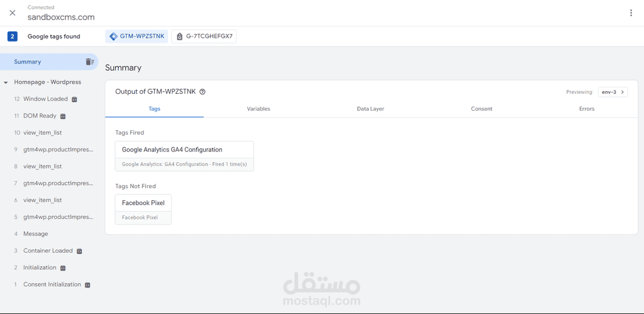Select the GTM-WPZSTNK container chip
This screenshot has width=644, height=314.
coord(136,36)
